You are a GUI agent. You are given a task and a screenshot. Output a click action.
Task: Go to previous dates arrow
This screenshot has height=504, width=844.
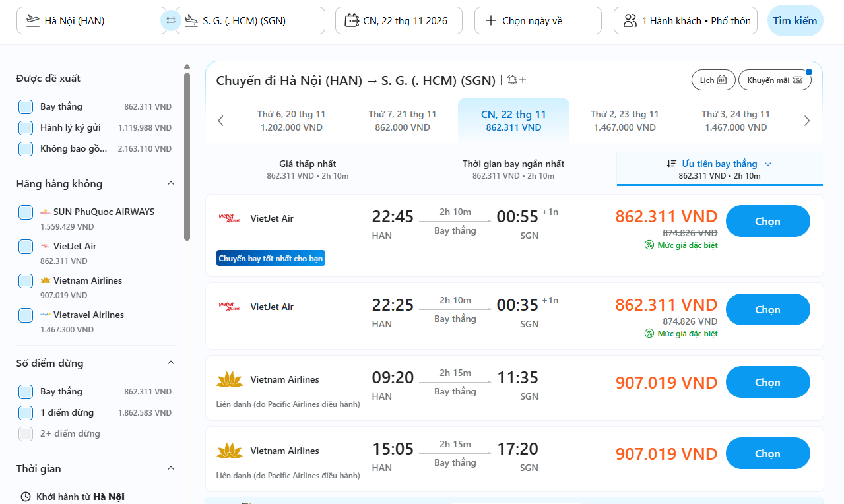coord(220,121)
